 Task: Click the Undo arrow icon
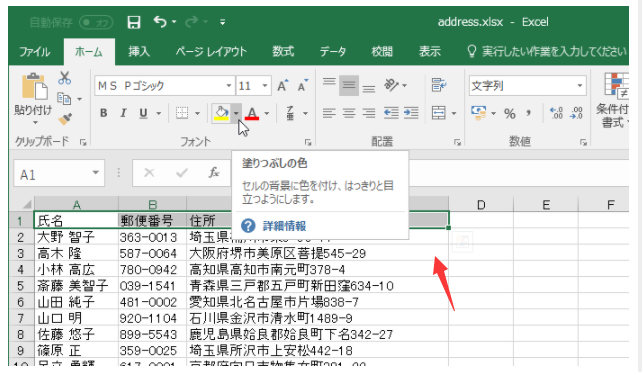coord(160,21)
